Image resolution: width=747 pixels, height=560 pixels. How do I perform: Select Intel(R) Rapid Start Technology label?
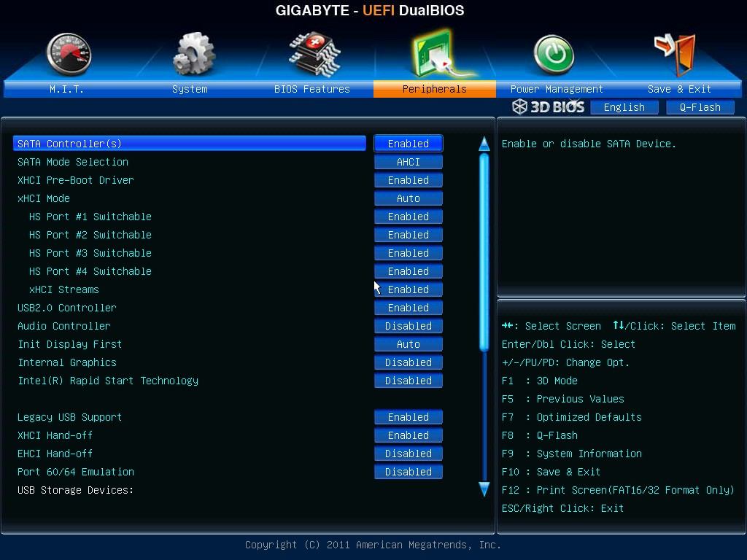click(x=108, y=381)
